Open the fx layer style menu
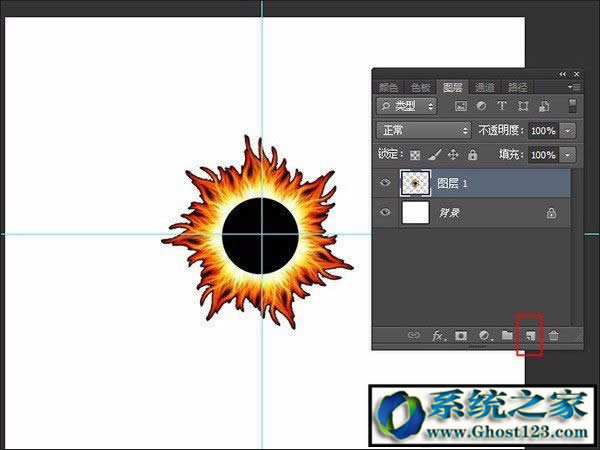Screen dimensions: 600x450 [x=438, y=336]
